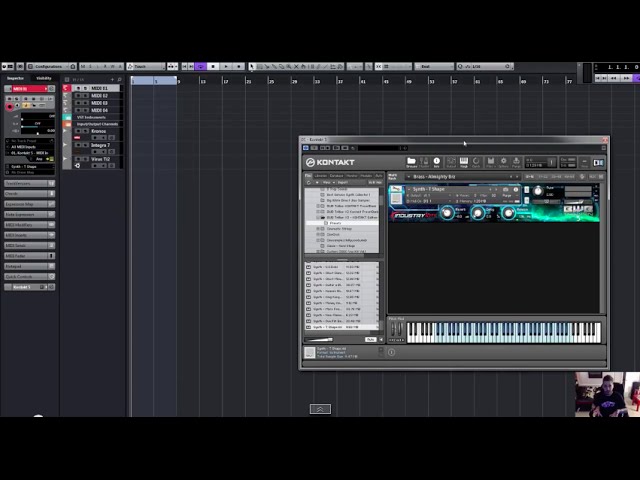Mute the Kronos instrument track

78,131
